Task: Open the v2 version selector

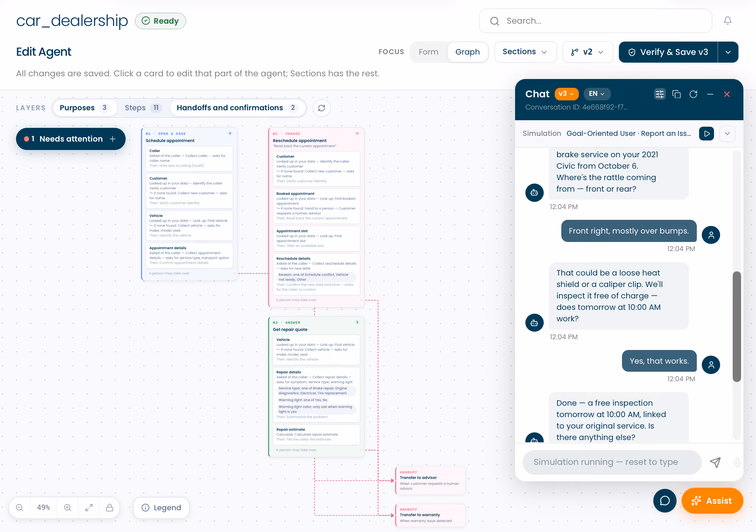Action: (x=588, y=52)
